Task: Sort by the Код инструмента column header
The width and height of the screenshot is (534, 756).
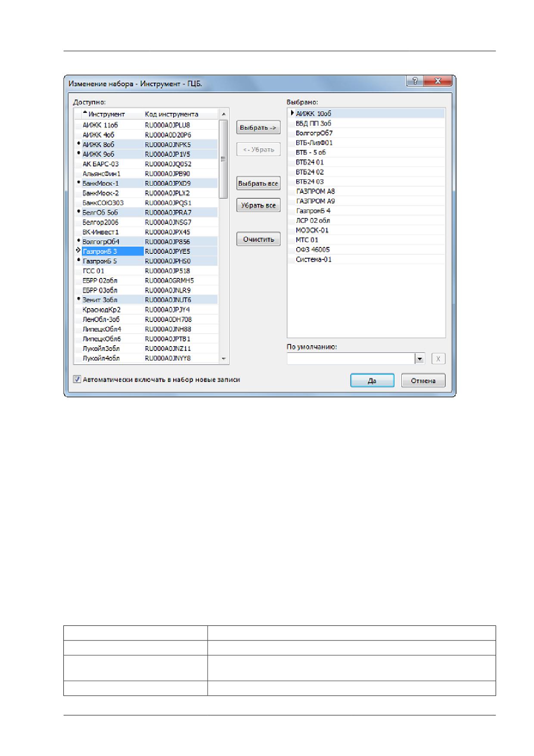Action: click(x=180, y=114)
